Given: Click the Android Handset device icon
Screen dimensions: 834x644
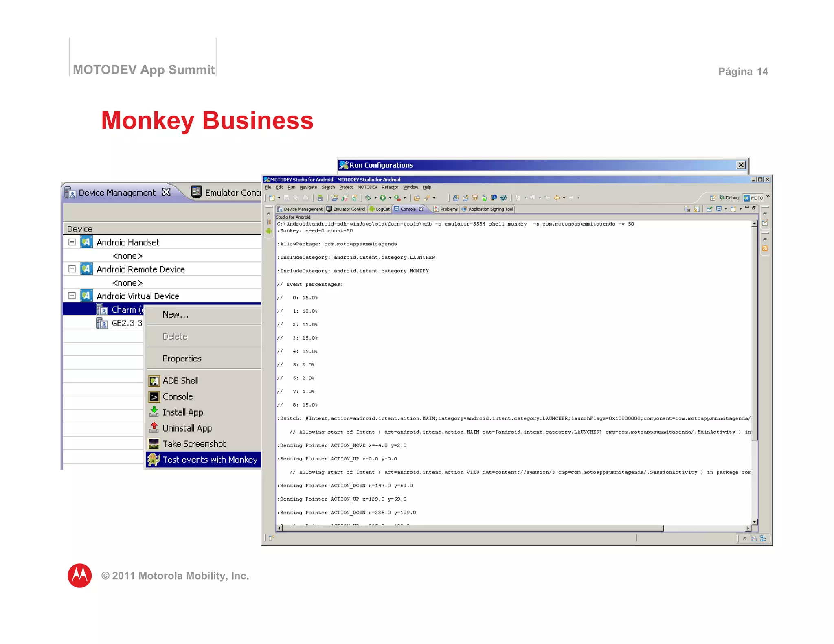Looking at the screenshot, I should coord(86,242).
